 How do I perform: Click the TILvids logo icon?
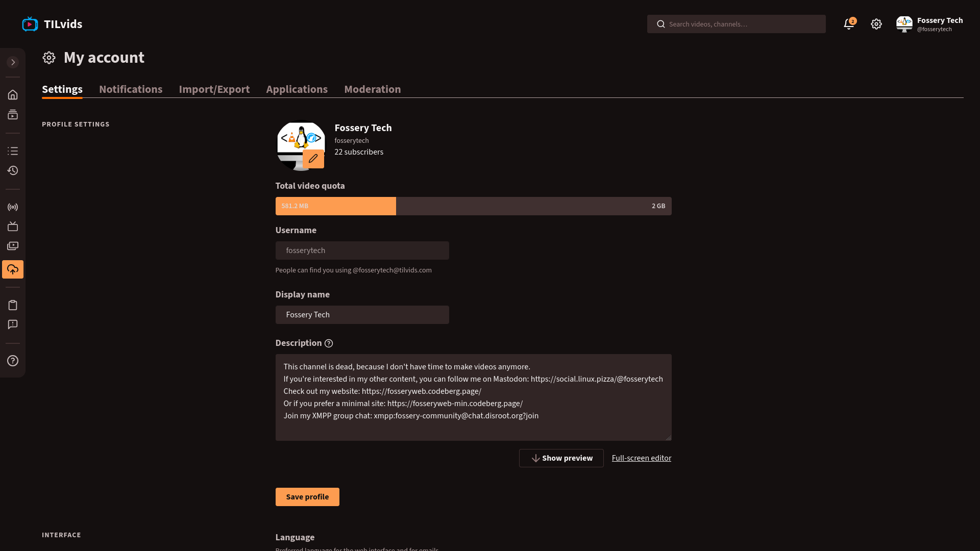tap(30, 24)
